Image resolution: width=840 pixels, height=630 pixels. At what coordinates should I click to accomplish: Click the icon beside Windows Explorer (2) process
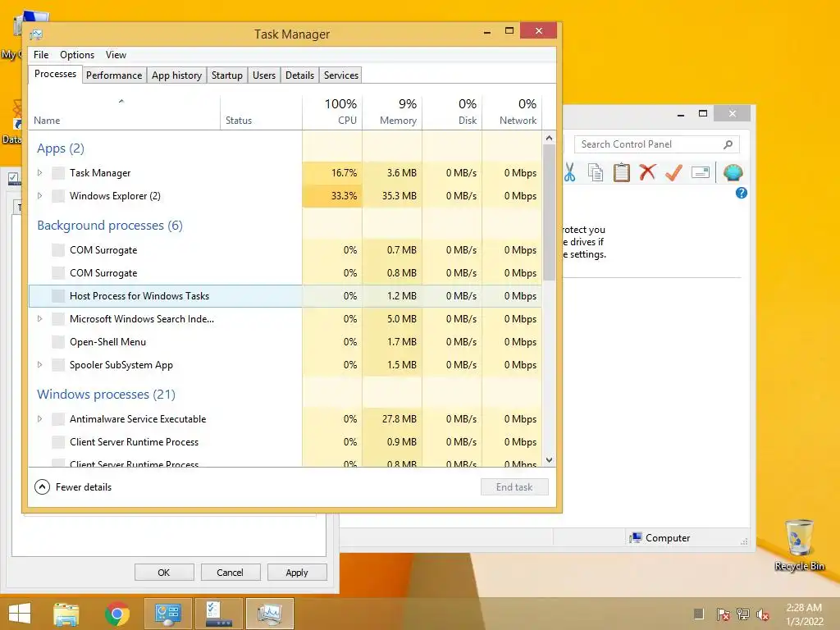click(58, 195)
